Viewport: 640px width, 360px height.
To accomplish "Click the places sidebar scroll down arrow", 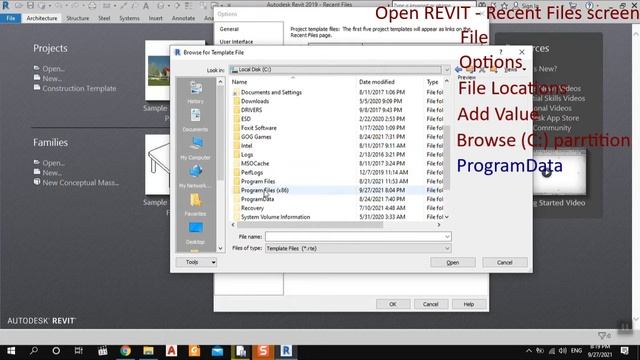I will pos(220,248).
